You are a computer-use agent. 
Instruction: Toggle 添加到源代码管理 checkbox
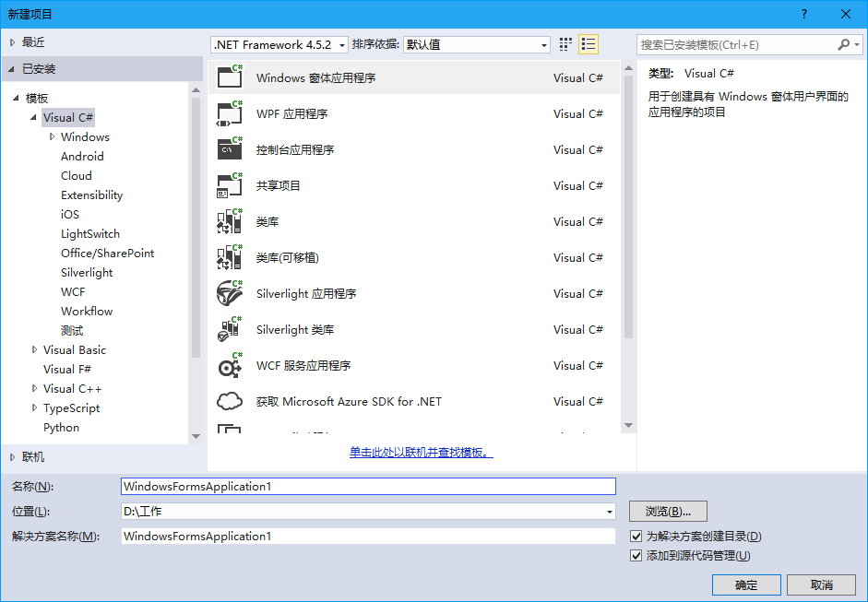pyautogui.click(x=636, y=556)
